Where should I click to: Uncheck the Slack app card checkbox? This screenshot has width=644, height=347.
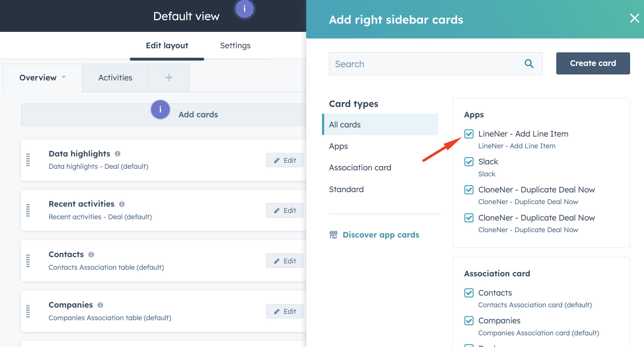point(469,162)
